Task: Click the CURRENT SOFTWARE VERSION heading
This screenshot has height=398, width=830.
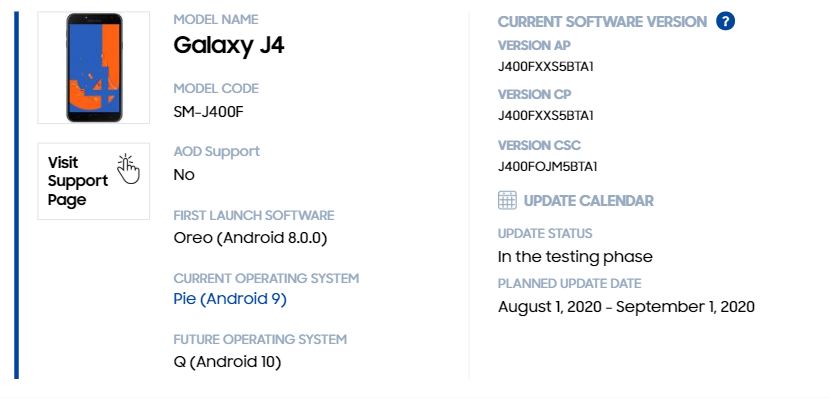Action: (x=602, y=22)
